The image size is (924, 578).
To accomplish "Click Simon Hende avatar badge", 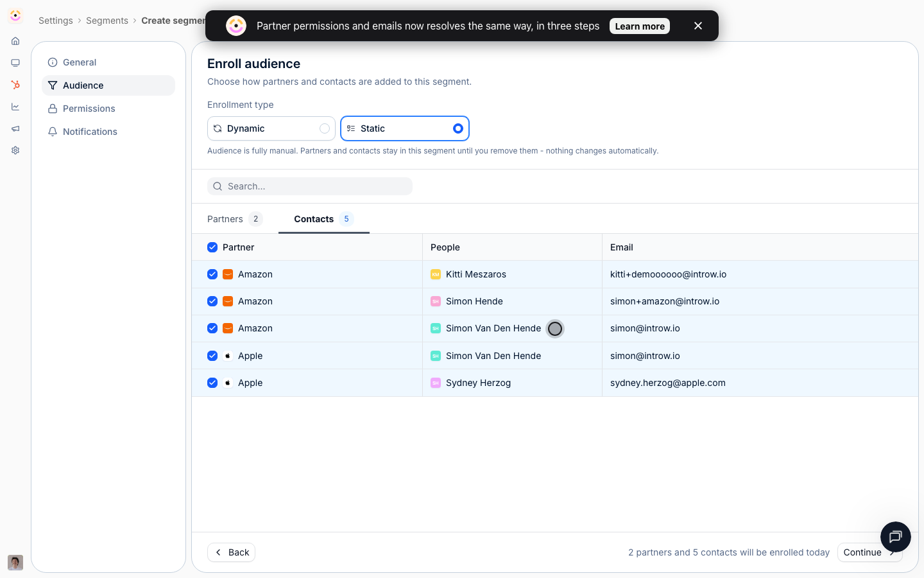I will point(436,301).
